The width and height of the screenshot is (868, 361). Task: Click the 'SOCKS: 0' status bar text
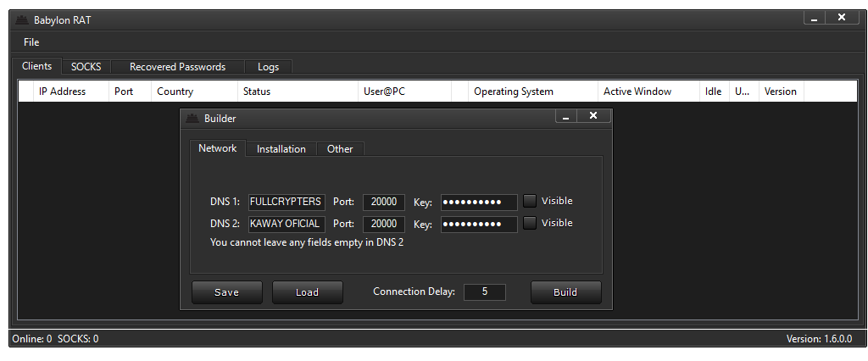point(78,339)
